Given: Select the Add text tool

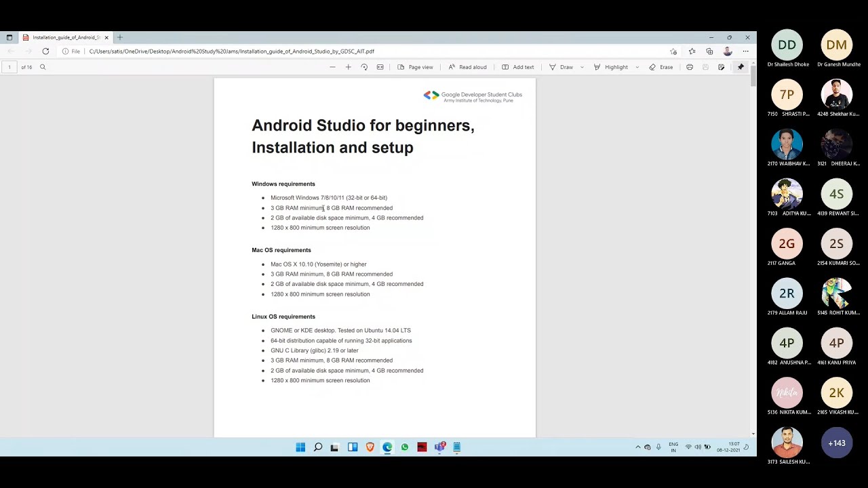Looking at the screenshot, I should point(517,67).
